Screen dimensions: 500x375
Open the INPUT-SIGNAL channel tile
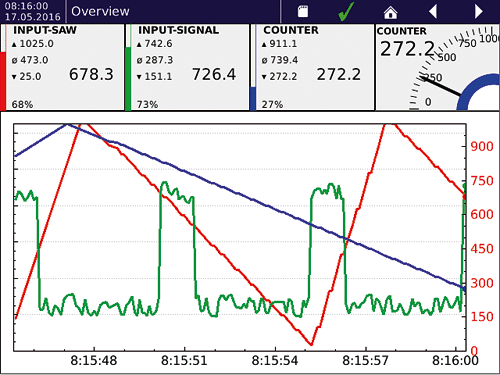(x=187, y=67)
